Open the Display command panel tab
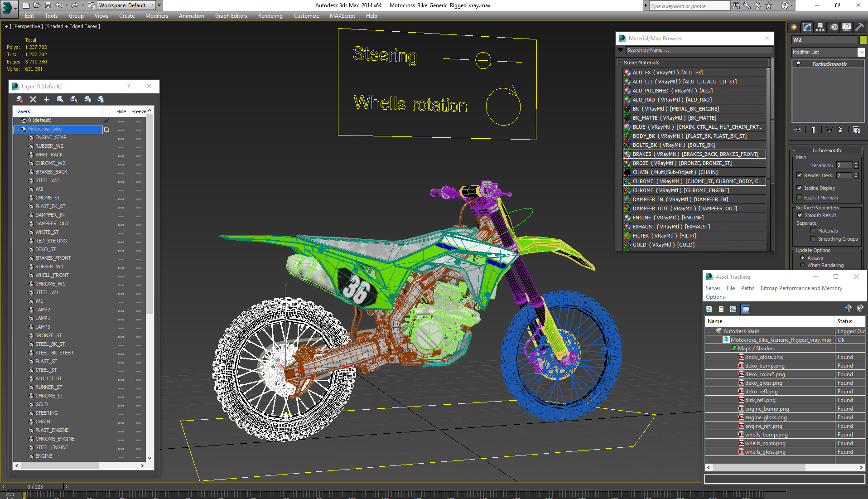 coord(846,27)
